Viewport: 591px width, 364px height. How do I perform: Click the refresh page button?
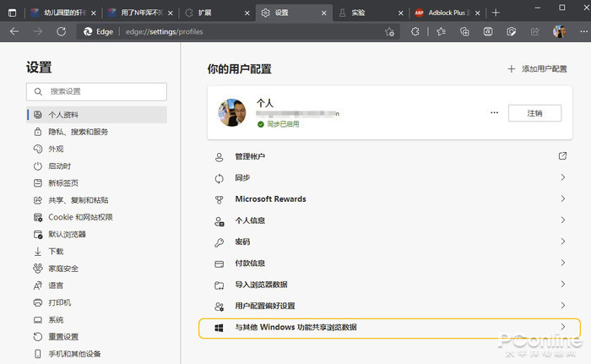point(61,31)
